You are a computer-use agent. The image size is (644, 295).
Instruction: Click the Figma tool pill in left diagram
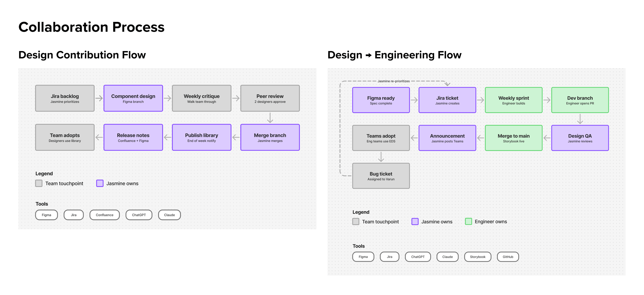click(x=46, y=215)
